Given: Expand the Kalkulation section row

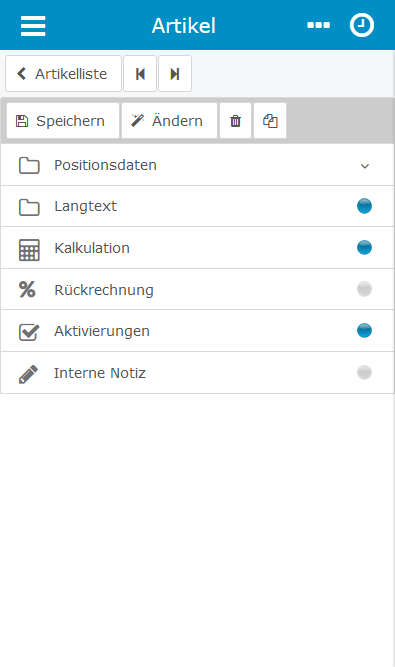Looking at the screenshot, I should click(197, 248).
